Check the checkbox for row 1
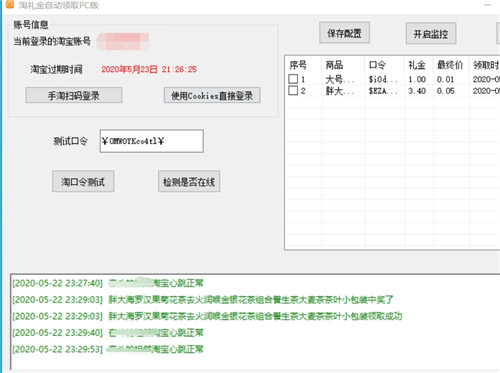The image size is (500, 373). (x=293, y=79)
